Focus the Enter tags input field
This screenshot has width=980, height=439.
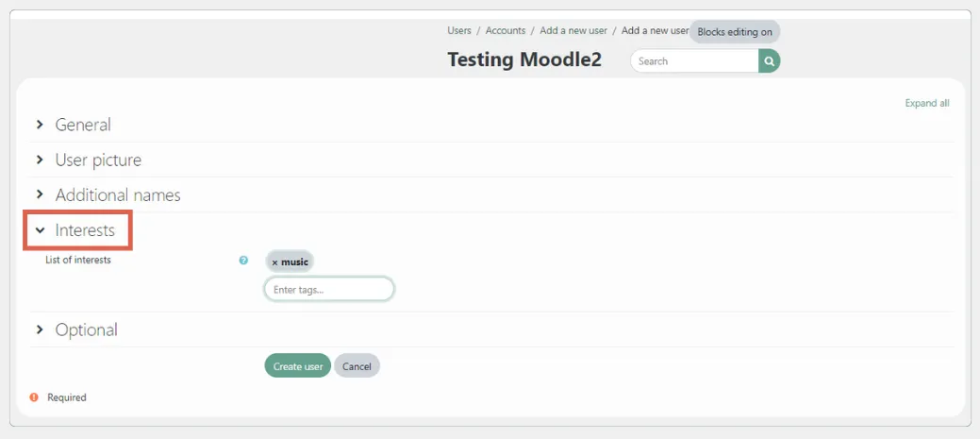point(329,290)
